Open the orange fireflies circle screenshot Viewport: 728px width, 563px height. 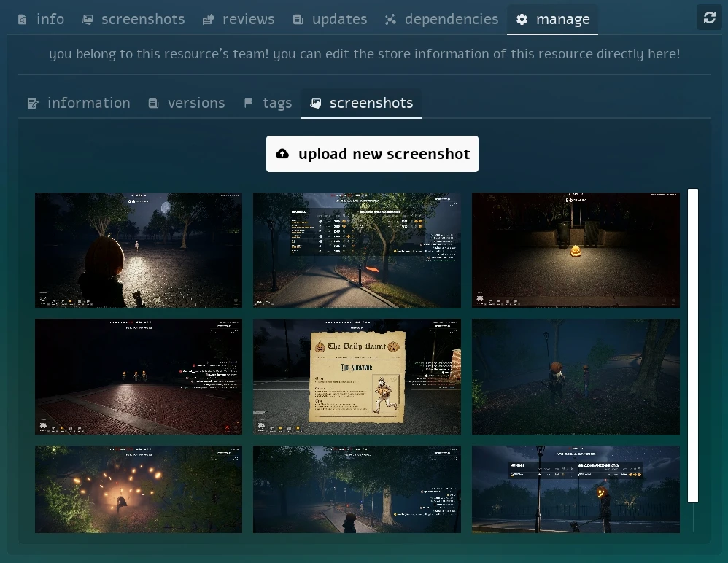coord(139,489)
